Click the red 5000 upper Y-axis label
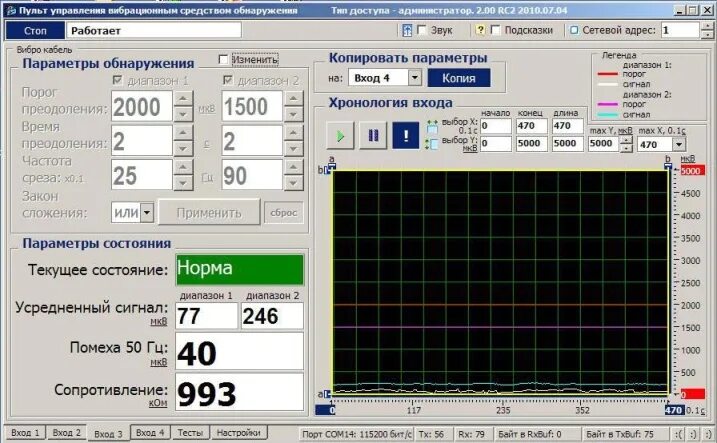The height and width of the screenshot is (443, 717). coord(692,171)
